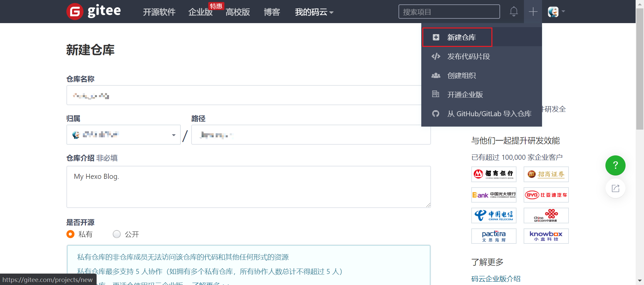This screenshot has width=644, height=285.
Task: Click the 搜索项目 search field
Action: tap(449, 12)
